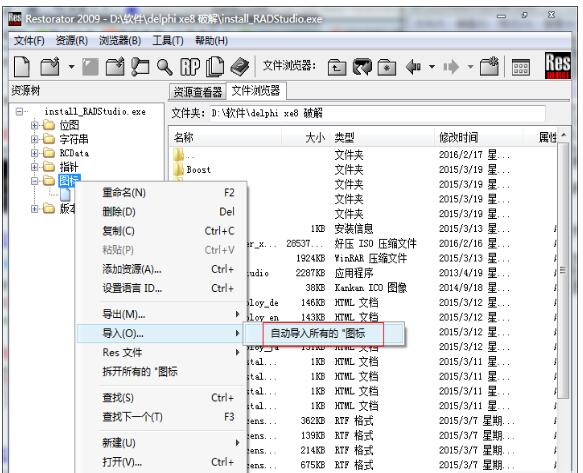The image size is (583, 473).
Task: Choose 设置语言 ID... in context menu
Action: tap(162, 288)
